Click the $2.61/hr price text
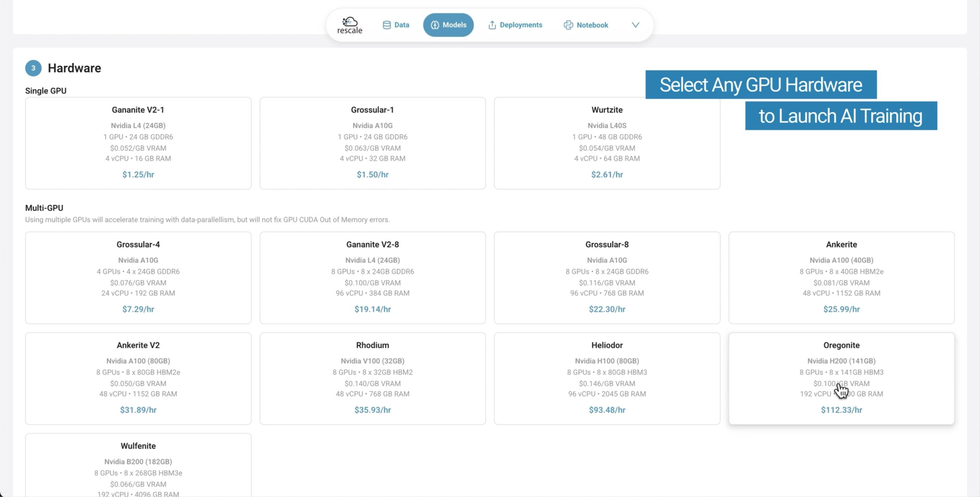Screen dimensions: 980x497 (x=607, y=174)
